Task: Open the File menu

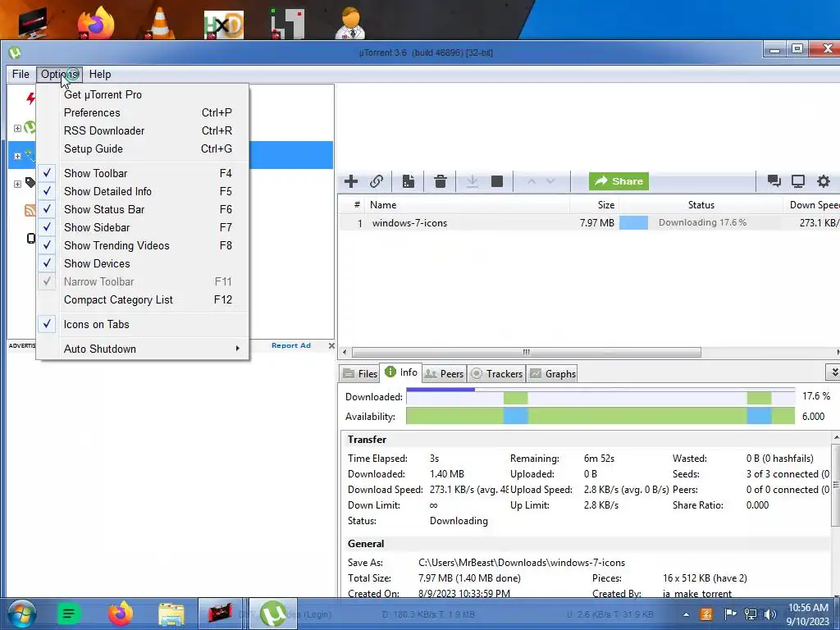Action: point(21,74)
